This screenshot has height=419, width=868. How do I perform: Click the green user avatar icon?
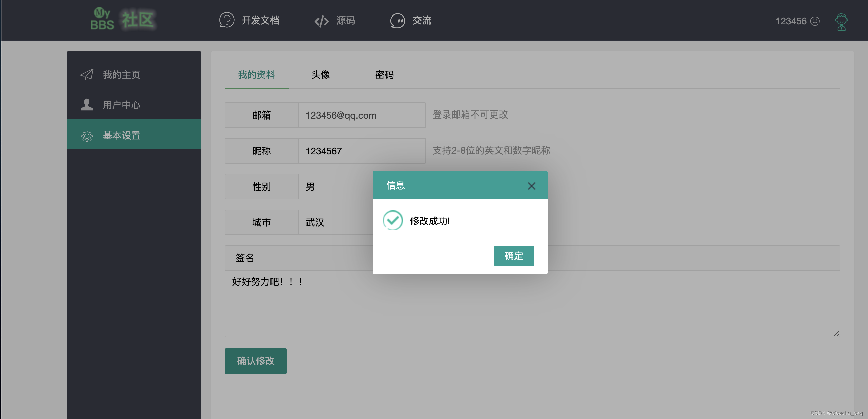click(x=841, y=22)
